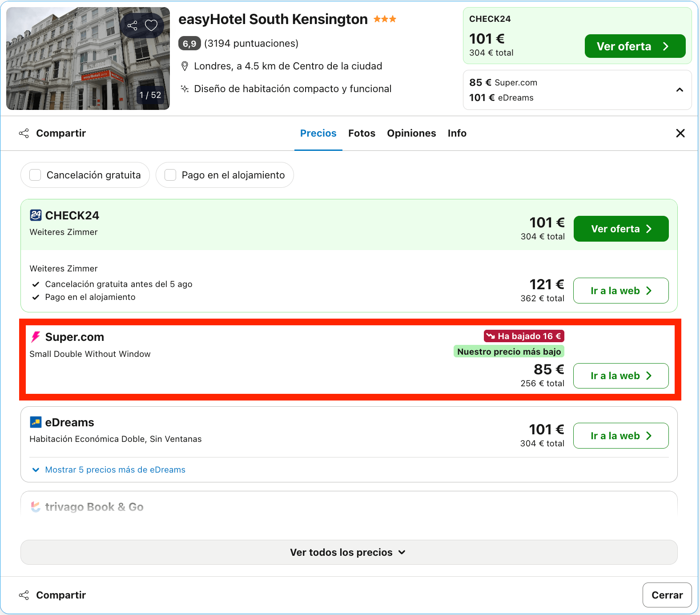Click the 6,9 rating badge
The width and height of the screenshot is (700, 615).
pyautogui.click(x=189, y=44)
